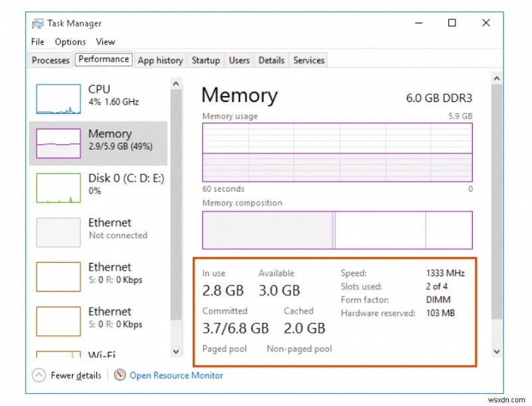
Task: Click the Memory graph thumbnail icon
Action: [x=57, y=142]
